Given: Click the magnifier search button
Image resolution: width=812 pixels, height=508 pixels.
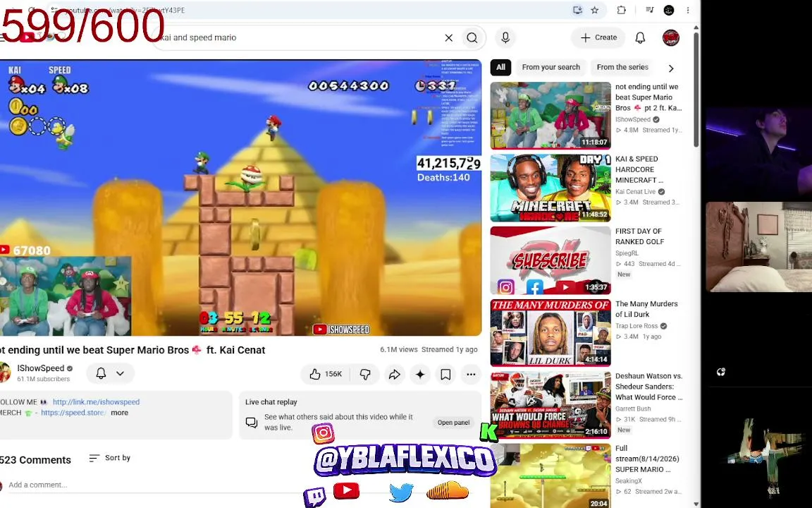Looking at the screenshot, I should pos(472,37).
